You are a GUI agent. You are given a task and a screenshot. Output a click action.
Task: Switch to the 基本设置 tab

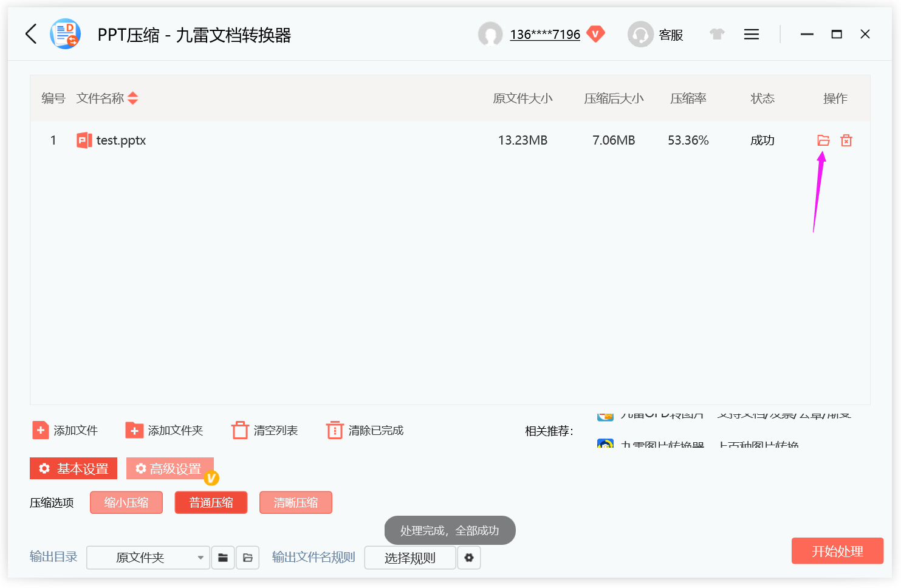(x=73, y=468)
